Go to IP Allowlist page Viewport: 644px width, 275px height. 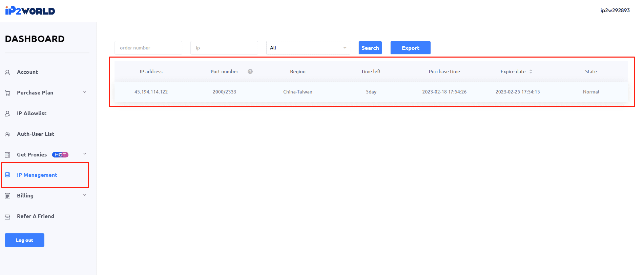click(x=32, y=113)
